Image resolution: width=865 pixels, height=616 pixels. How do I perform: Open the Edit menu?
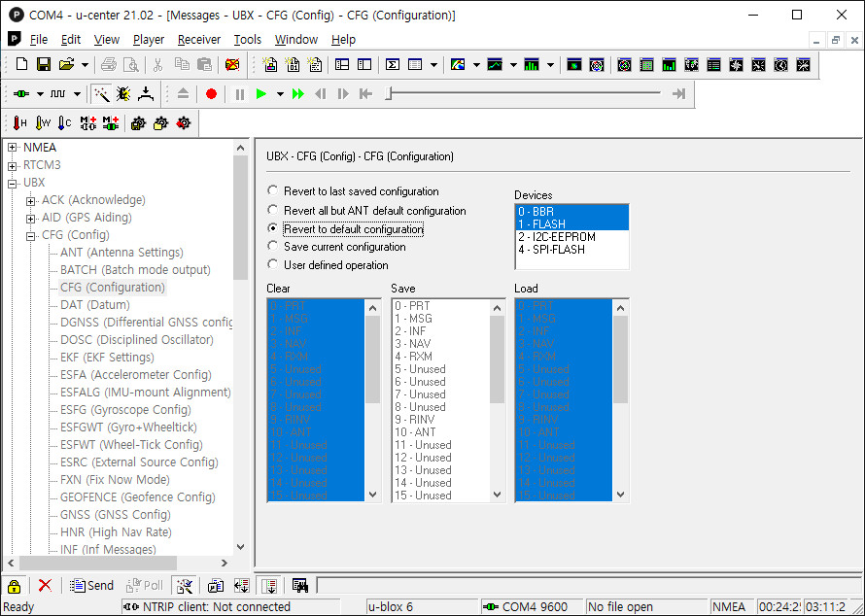pos(71,40)
